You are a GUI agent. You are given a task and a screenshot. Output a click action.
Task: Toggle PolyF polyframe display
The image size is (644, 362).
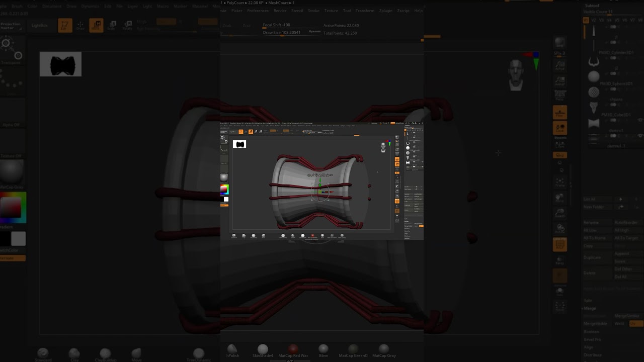pyautogui.click(x=559, y=245)
